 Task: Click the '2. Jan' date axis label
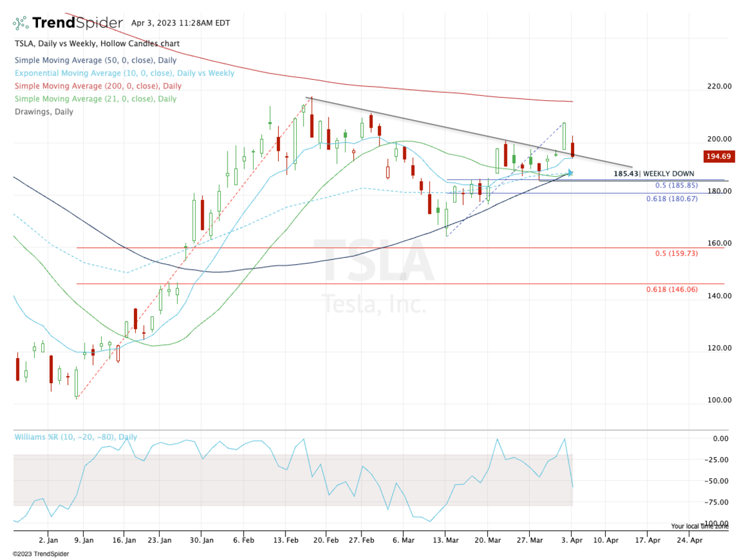click(x=48, y=541)
